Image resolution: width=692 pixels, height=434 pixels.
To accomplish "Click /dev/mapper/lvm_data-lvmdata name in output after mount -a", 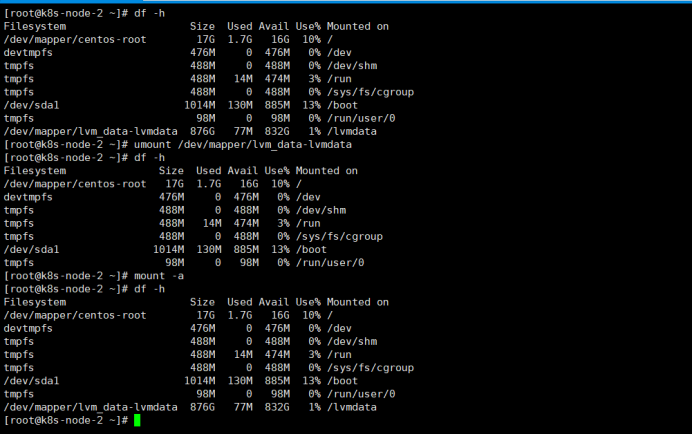I will pyautogui.click(x=90, y=408).
